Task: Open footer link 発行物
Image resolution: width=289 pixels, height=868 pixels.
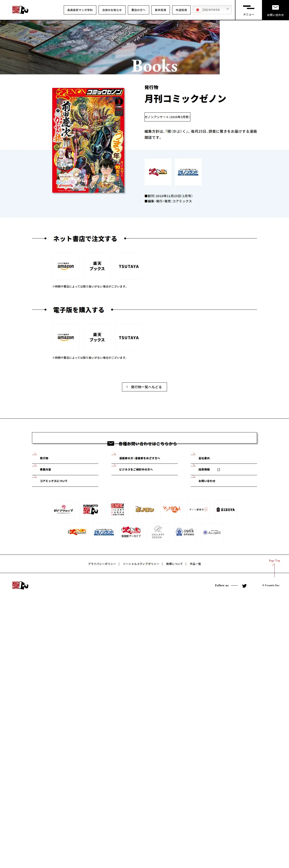Action: pos(65,458)
